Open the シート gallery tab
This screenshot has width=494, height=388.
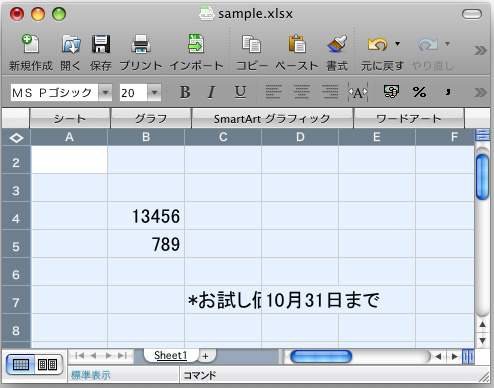pyautogui.click(x=70, y=119)
